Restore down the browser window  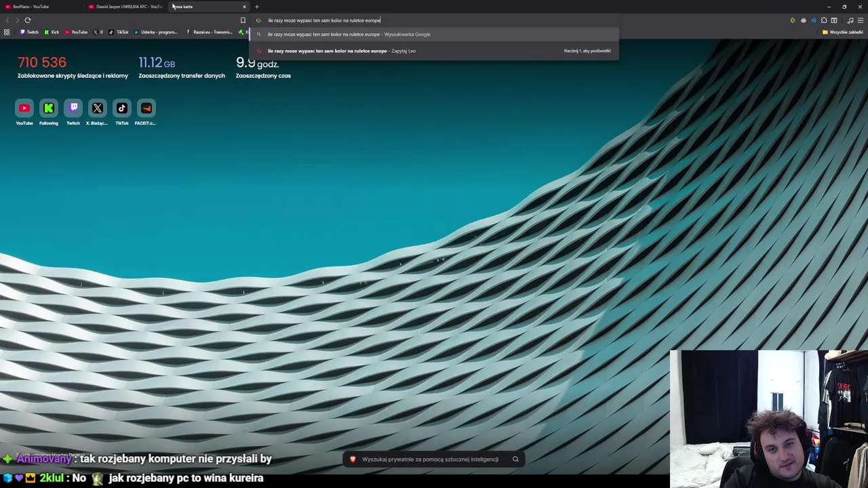[844, 7]
